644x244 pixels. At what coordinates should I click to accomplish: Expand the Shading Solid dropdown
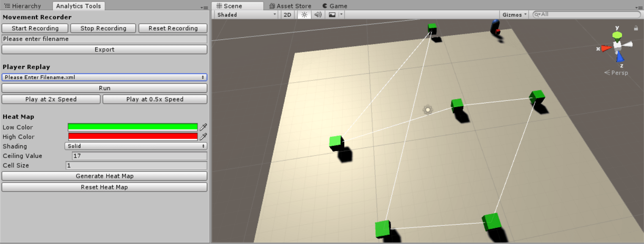(136, 146)
